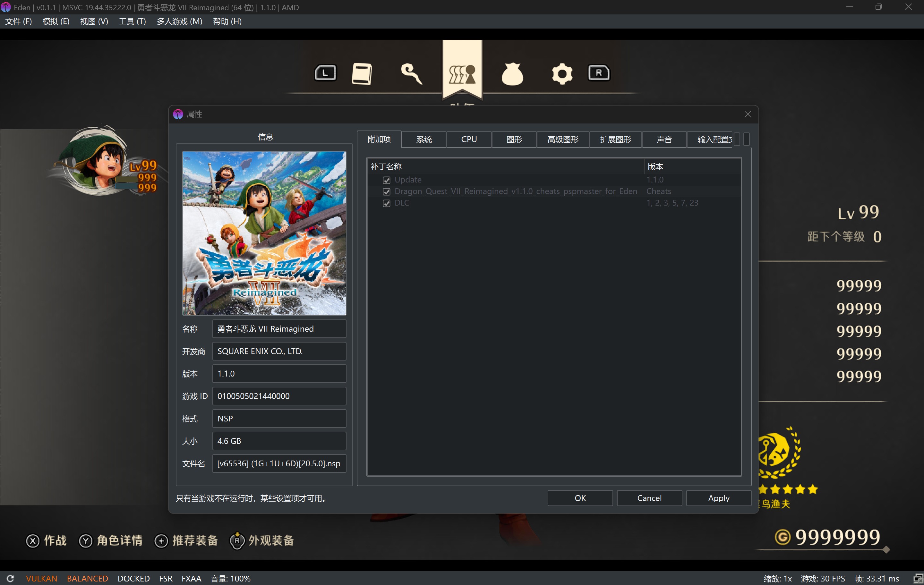Click the 游戏 ID field
The height and width of the screenshot is (585, 924).
tap(279, 396)
